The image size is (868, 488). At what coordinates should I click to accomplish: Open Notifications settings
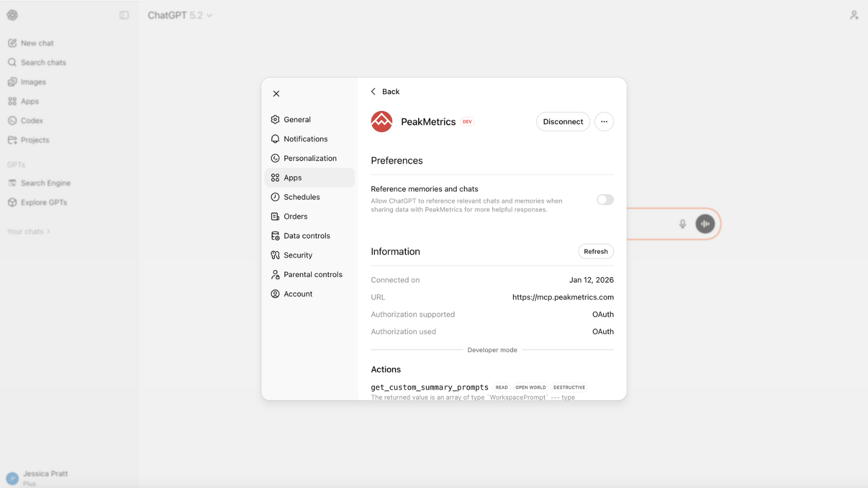coord(305,139)
